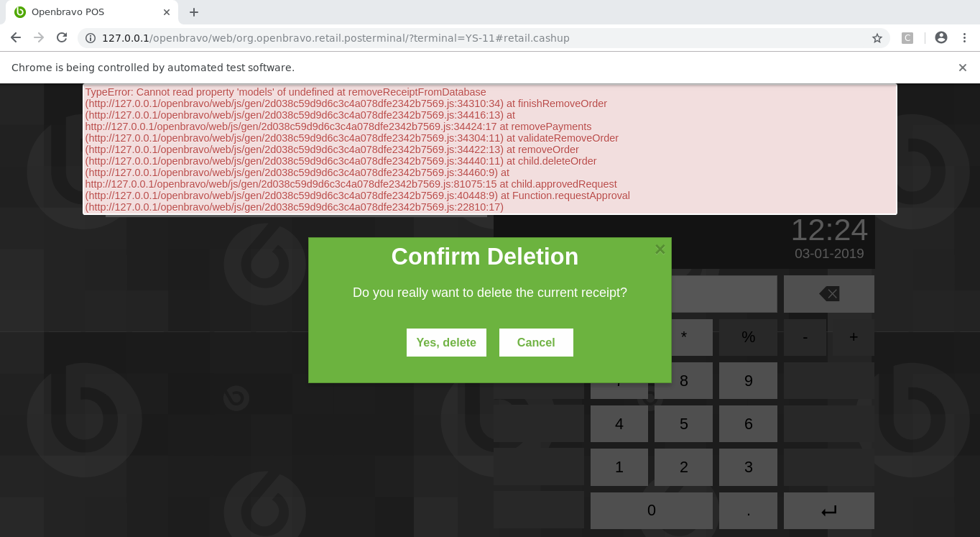980x537 pixels.
Task: Focus the browser address bar URL
Action: click(x=336, y=38)
